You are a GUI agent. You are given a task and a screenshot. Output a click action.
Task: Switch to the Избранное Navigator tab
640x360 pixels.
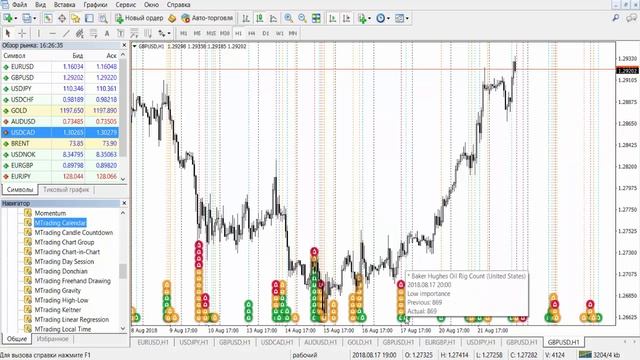tap(53, 339)
